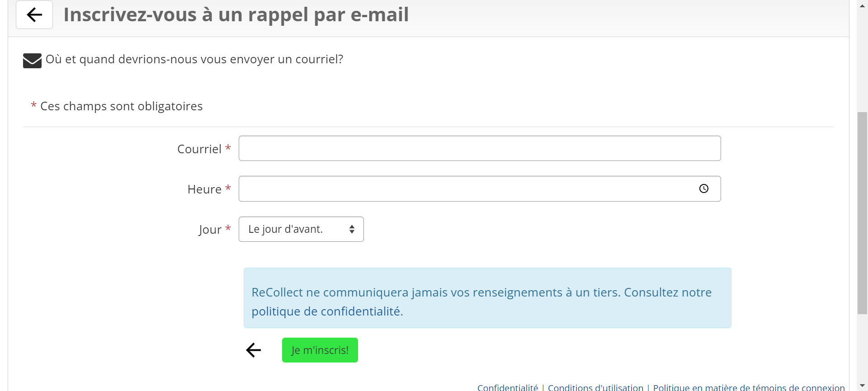Image resolution: width=868 pixels, height=391 pixels.
Task: Click the vertical scrollbar thumb
Action: 862,212
